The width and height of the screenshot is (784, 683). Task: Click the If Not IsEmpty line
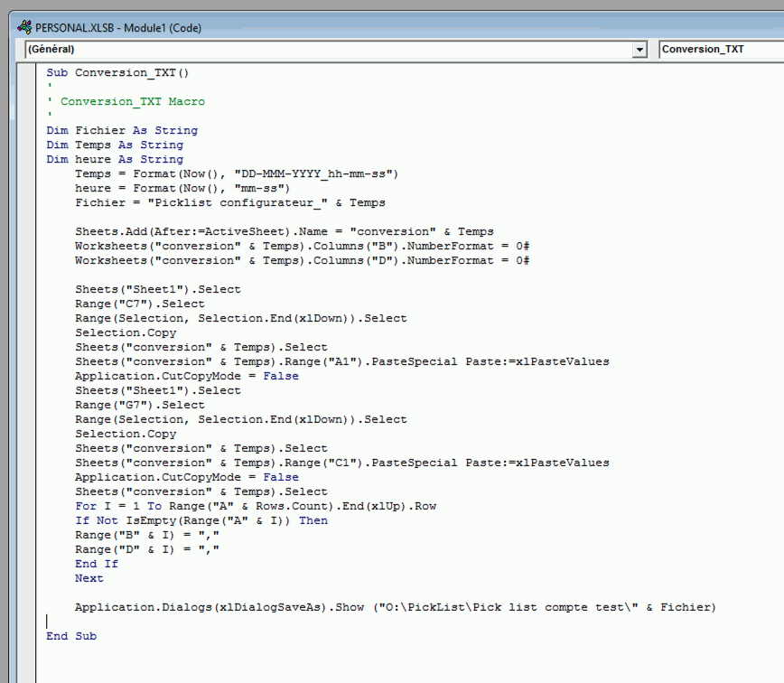(201, 520)
